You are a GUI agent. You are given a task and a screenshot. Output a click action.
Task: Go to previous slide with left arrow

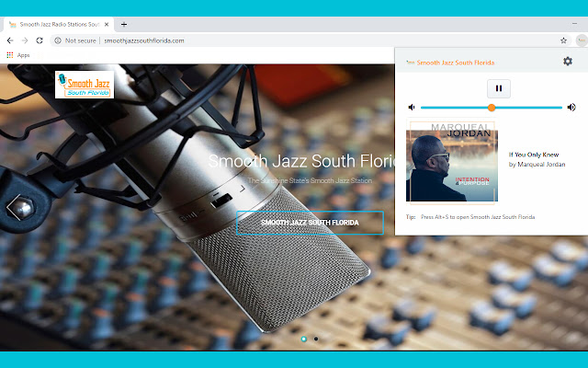click(14, 207)
